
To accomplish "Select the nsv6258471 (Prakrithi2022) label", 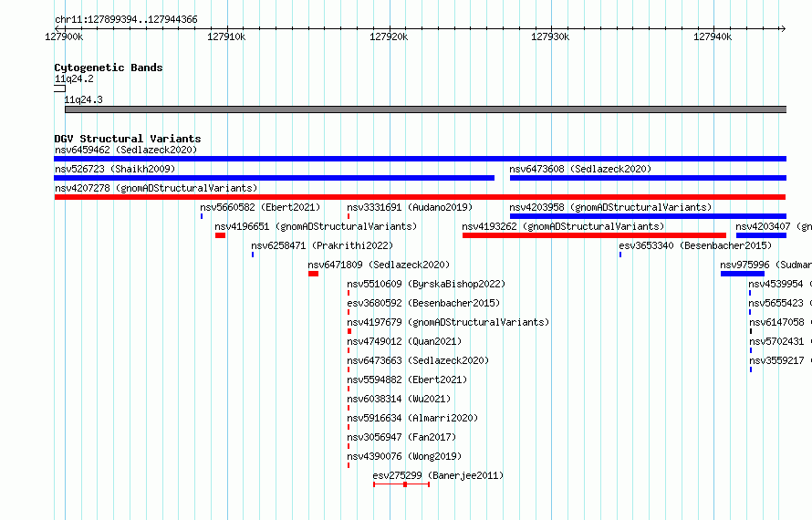I will point(322,245).
